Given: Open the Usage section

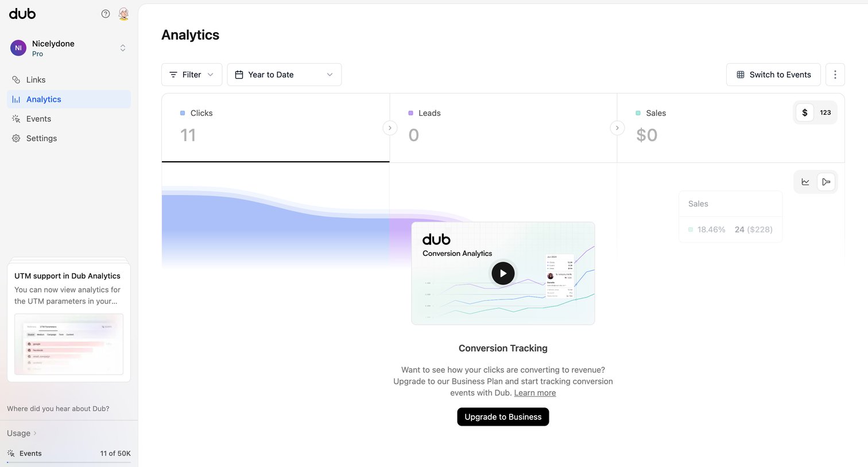Looking at the screenshot, I should 22,433.
